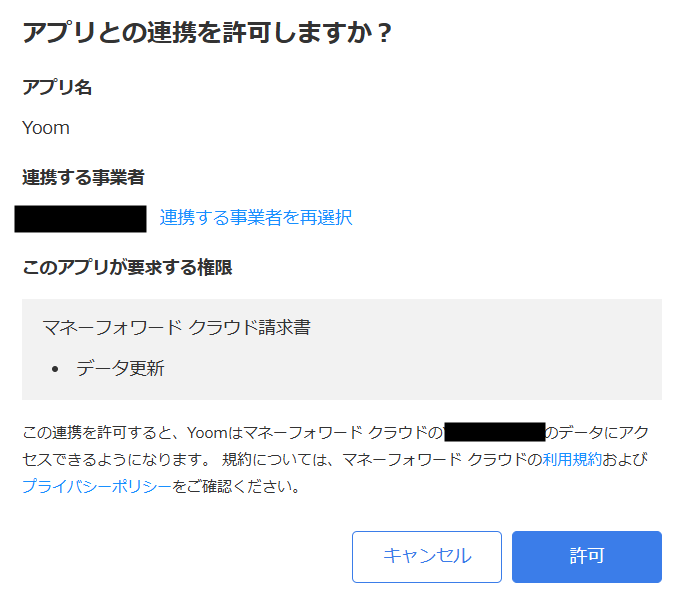The image size is (686, 602).
Task: Click the heading アプリとの連携を許可しますか？
Action: (x=207, y=32)
